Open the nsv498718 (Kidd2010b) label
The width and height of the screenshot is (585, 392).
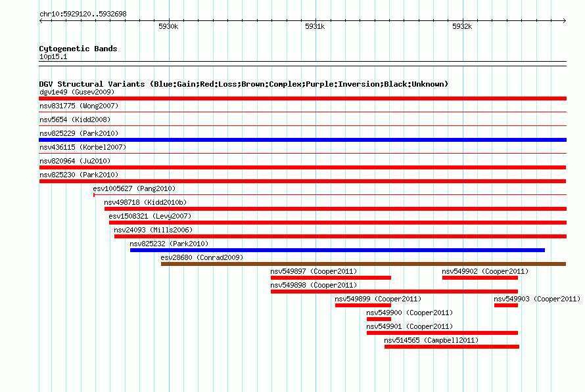[x=145, y=202]
